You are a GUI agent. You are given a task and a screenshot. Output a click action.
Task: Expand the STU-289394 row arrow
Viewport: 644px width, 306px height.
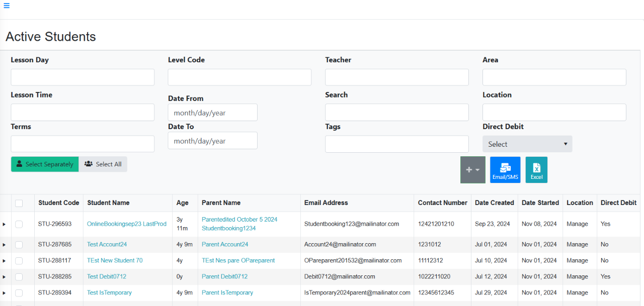(4, 293)
